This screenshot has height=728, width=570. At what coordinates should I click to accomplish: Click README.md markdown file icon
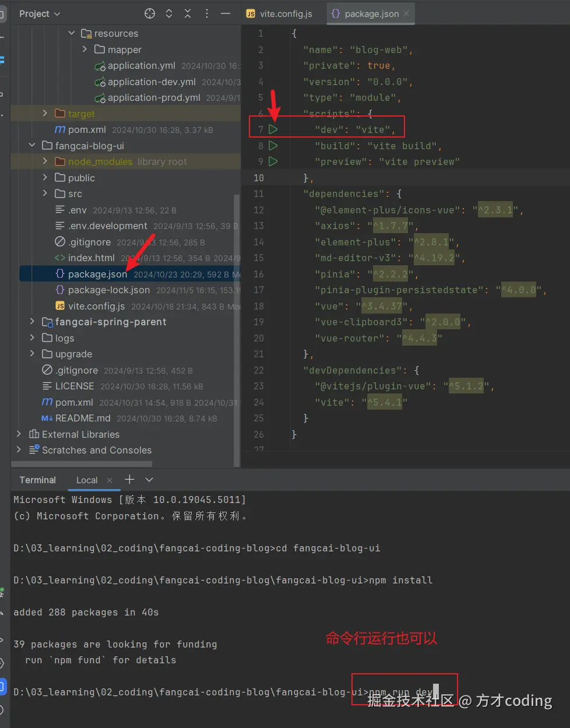click(47, 418)
